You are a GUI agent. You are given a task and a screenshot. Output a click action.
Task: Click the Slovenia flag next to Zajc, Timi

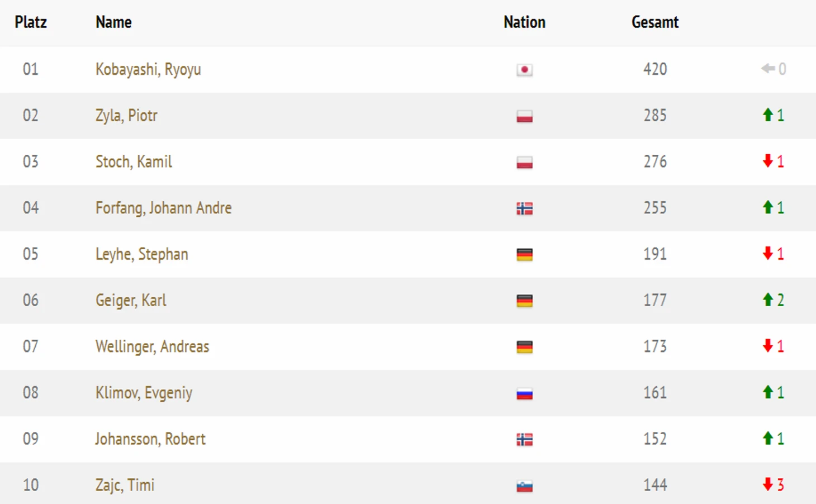pos(524,486)
